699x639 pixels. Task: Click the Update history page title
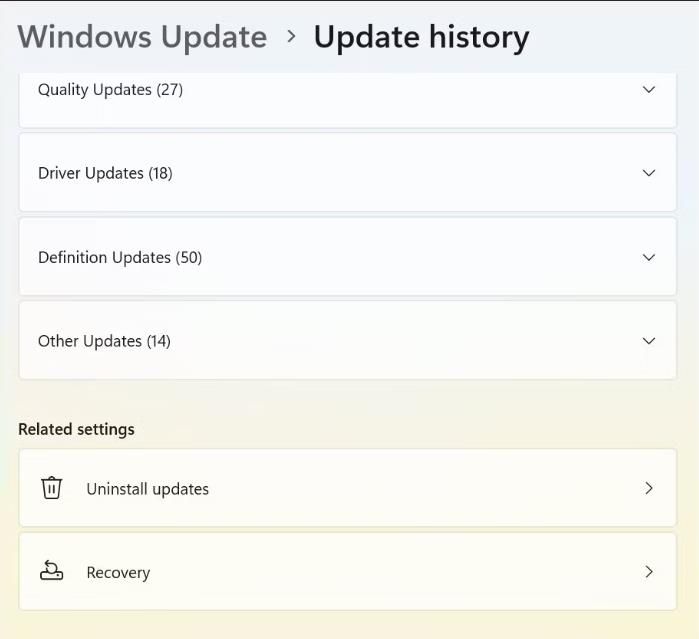pos(421,37)
